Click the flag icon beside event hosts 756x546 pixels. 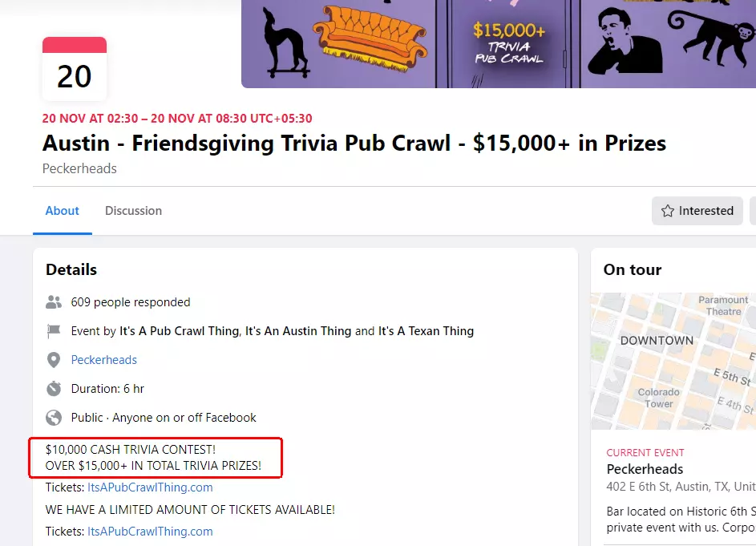53,330
